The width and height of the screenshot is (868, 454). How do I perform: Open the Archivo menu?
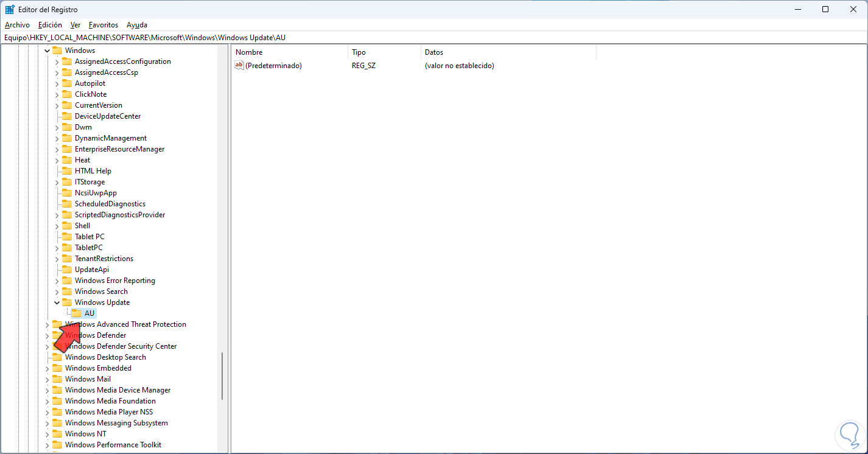pyautogui.click(x=17, y=25)
